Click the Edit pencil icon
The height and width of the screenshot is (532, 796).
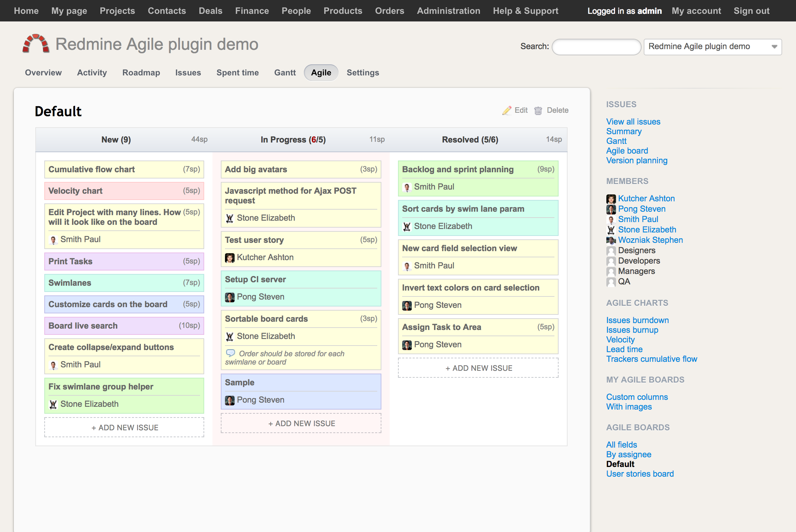507,110
